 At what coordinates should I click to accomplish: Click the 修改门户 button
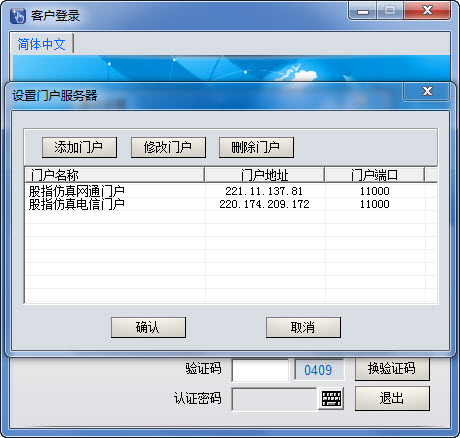(168, 147)
